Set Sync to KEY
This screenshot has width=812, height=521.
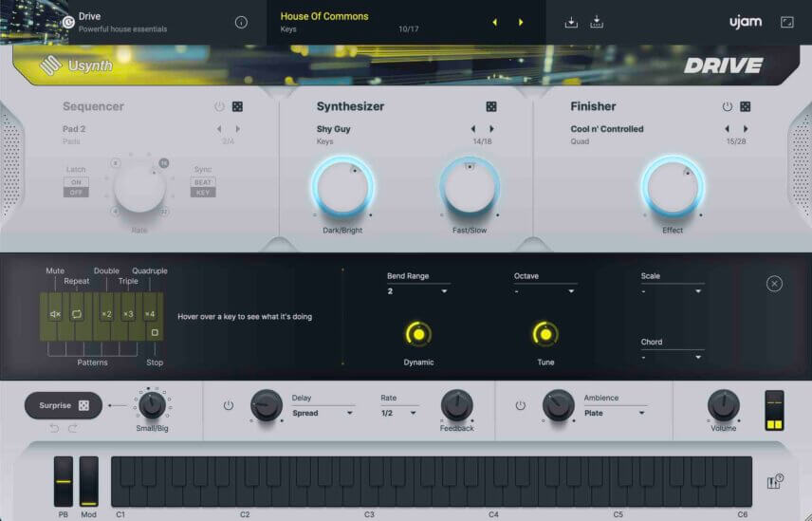point(203,193)
